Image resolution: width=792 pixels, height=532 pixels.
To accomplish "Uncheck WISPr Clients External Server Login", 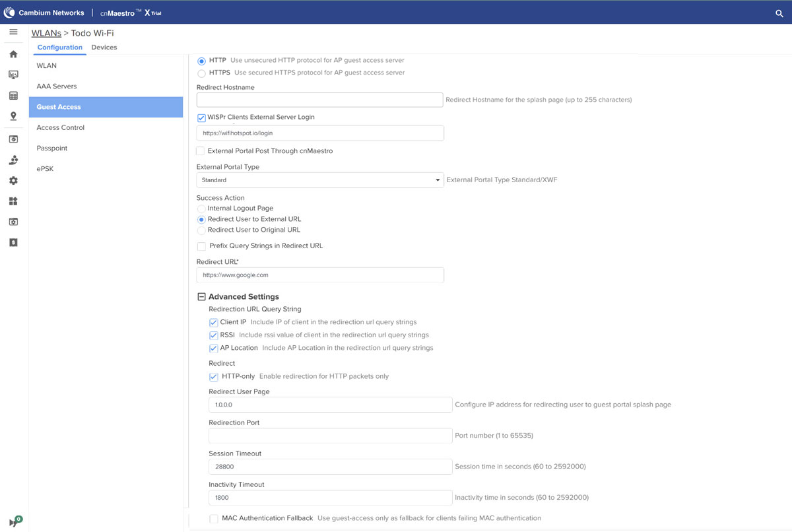I will coord(202,118).
